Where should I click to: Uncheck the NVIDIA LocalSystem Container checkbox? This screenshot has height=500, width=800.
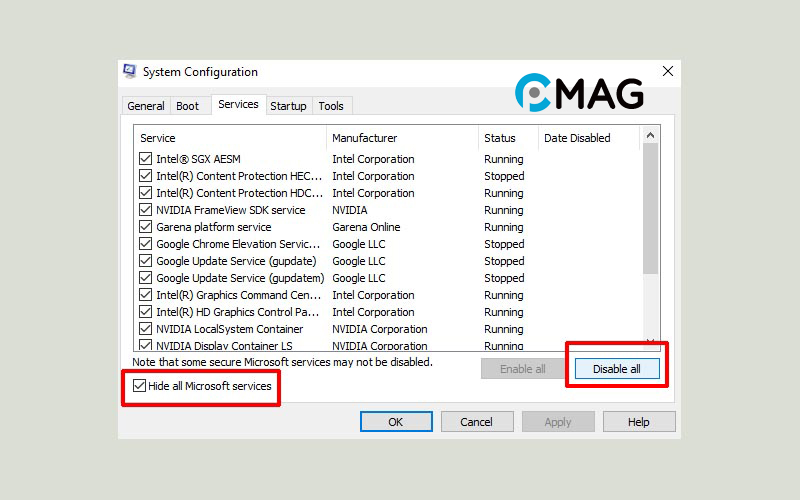click(146, 329)
